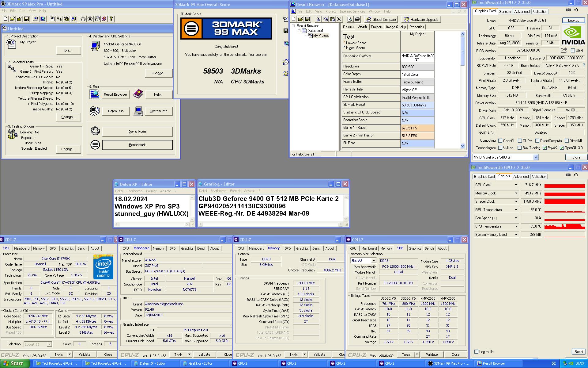The image size is (588, 368).
Task: Switch to Image Quality tab in Result Browser
Action: [396, 27]
